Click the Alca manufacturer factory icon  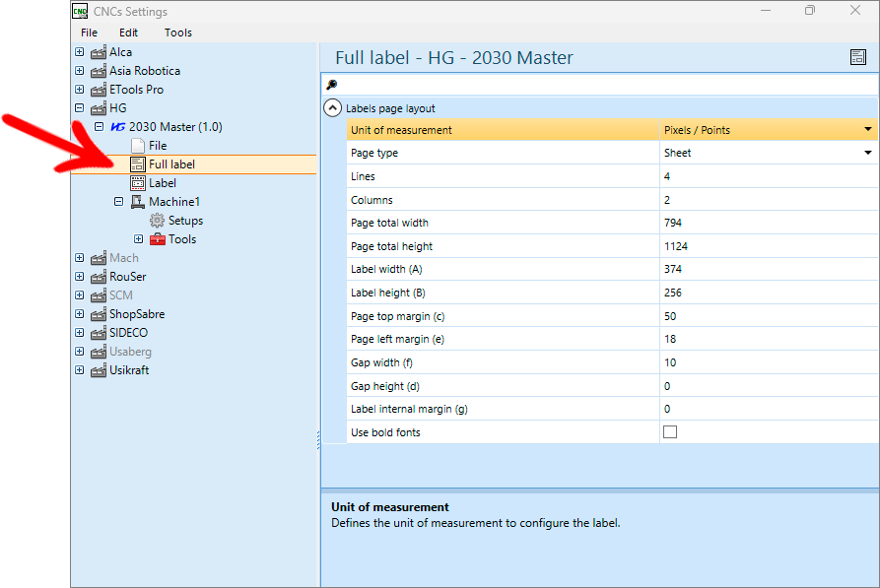point(99,52)
